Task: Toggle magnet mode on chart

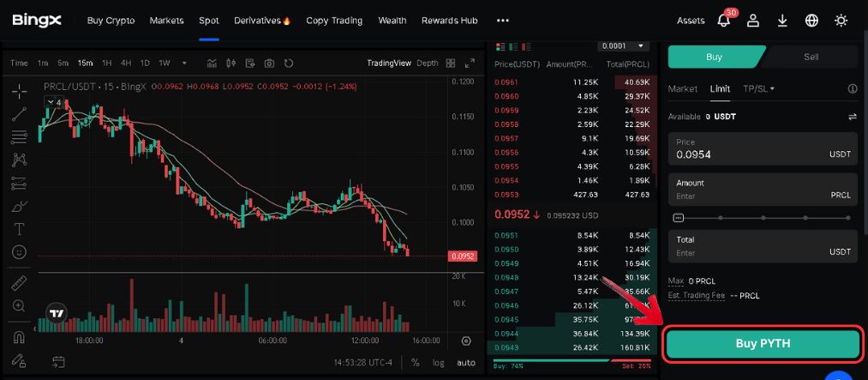Action: coord(20,337)
